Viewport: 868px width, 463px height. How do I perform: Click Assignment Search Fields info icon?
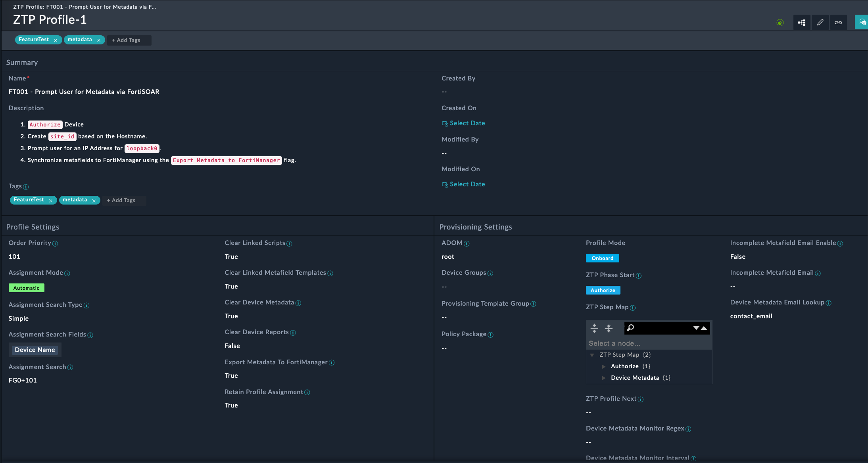point(90,335)
